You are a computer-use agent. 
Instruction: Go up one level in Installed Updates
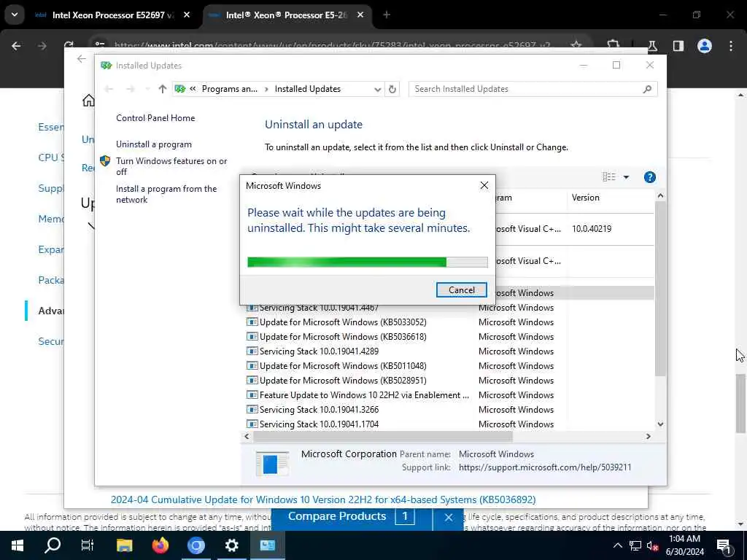(x=163, y=89)
